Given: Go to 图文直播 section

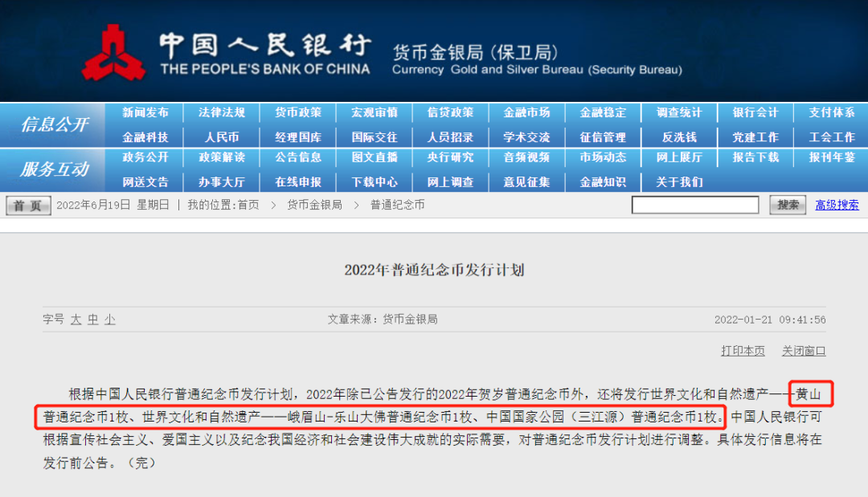Looking at the screenshot, I should click(x=375, y=157).
